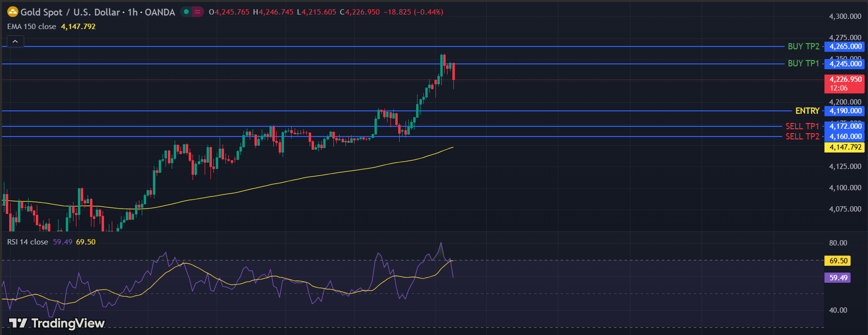Select the EMA 150 close indicator legend
Screen dimensions: 868x335
tap(32, 27)
